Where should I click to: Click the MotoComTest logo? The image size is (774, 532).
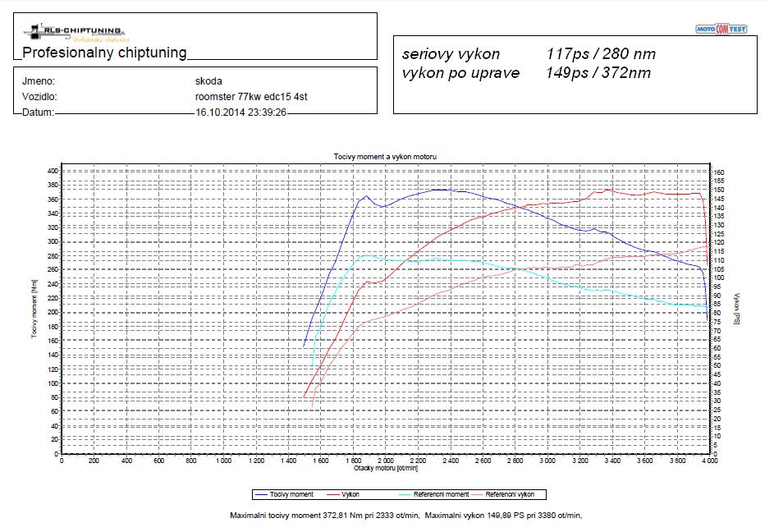tap(721, 30)
